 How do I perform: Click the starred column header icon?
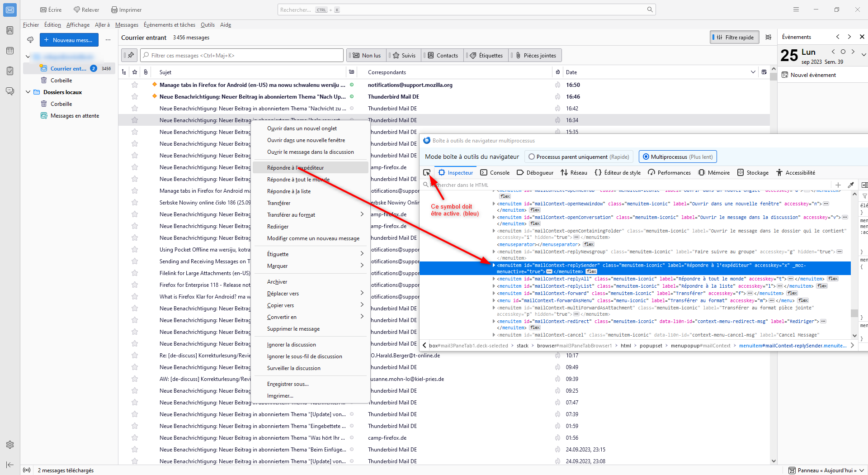pyautogui.click(x=135, y=72)
